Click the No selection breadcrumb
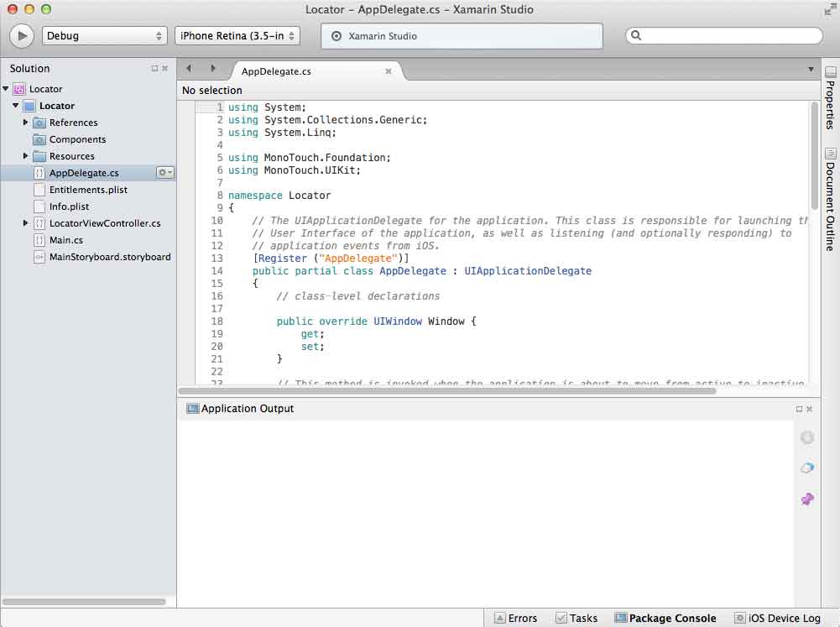 point(212,90)
